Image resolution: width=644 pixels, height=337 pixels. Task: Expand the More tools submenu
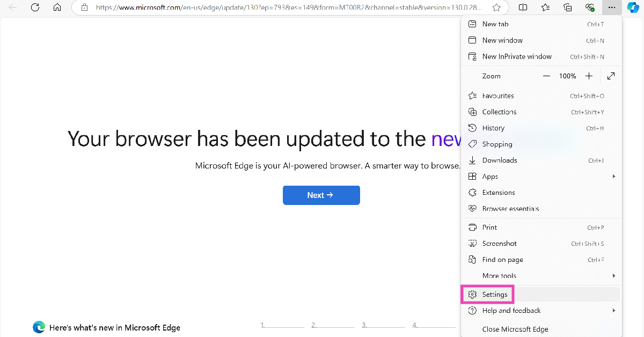541,276
